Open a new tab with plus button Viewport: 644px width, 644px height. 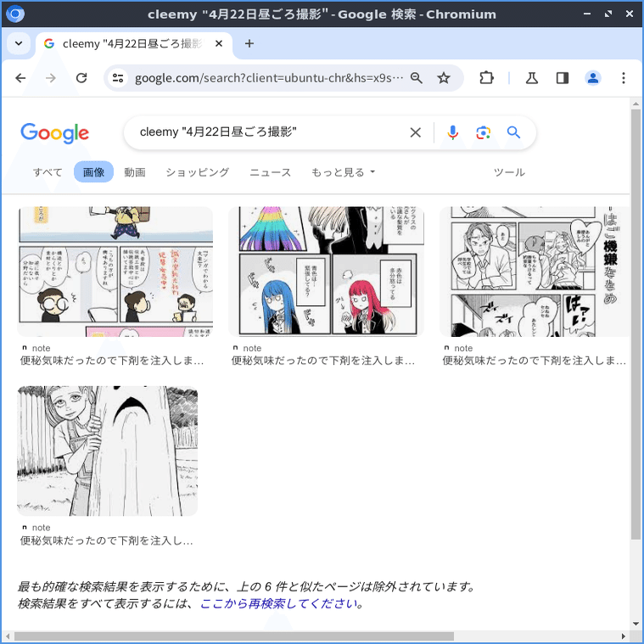coord(249,43)
